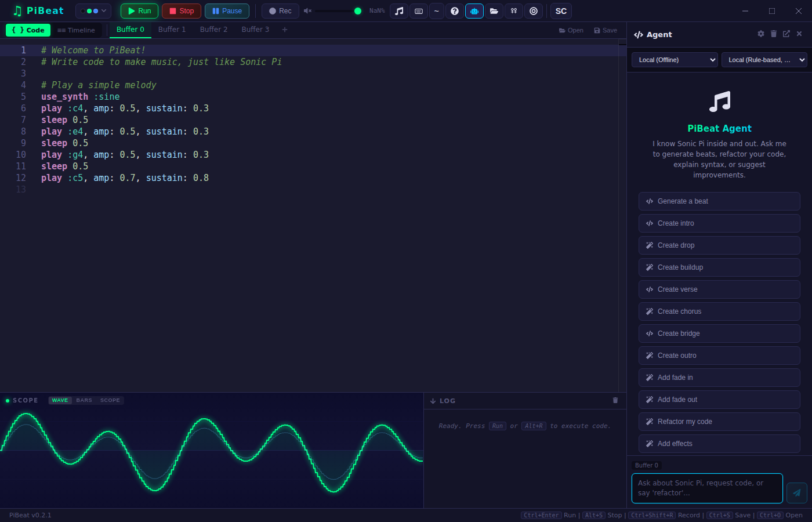Click the Run button
The image size is (812, 522).
point(139,11)
